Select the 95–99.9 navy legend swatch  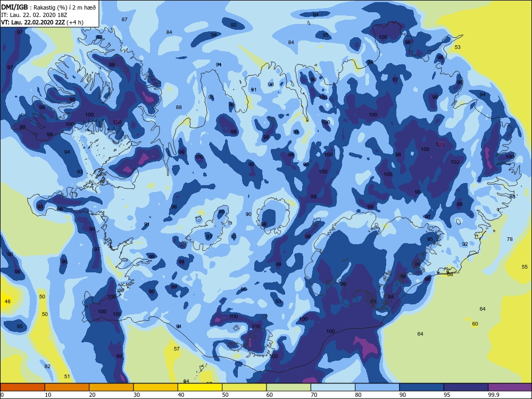[x=466, y=387]
